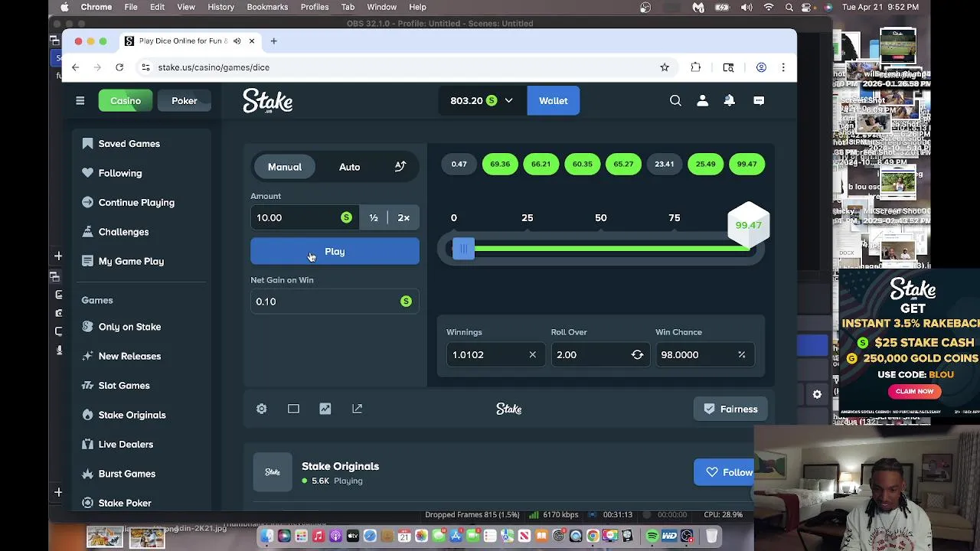
Task: Open a new Chrome tab
Action: point(273,41)
